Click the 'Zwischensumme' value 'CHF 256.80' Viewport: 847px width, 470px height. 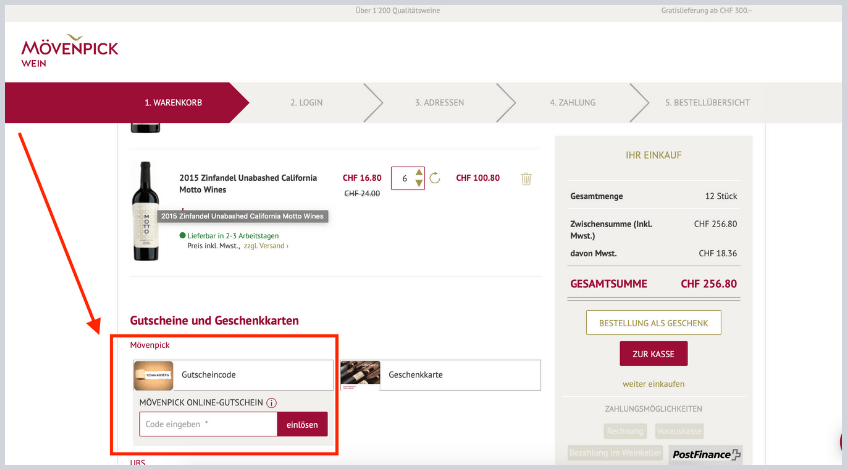(715, 224)
